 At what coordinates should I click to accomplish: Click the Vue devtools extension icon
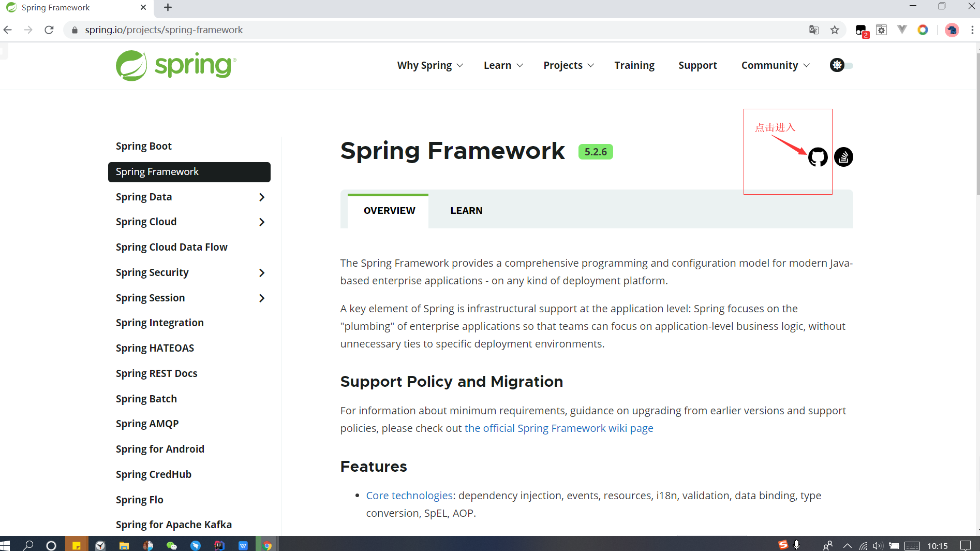pyautogui.click(x=902, y=30)
